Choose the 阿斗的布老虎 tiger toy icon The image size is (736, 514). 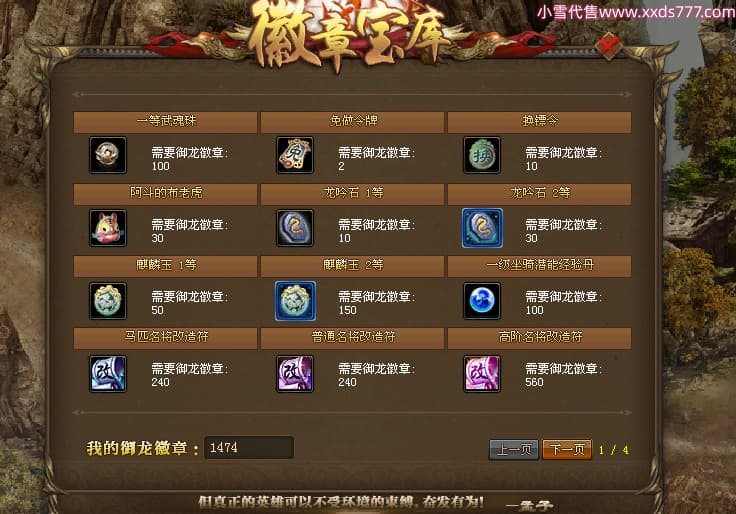(x=108, y=228)
